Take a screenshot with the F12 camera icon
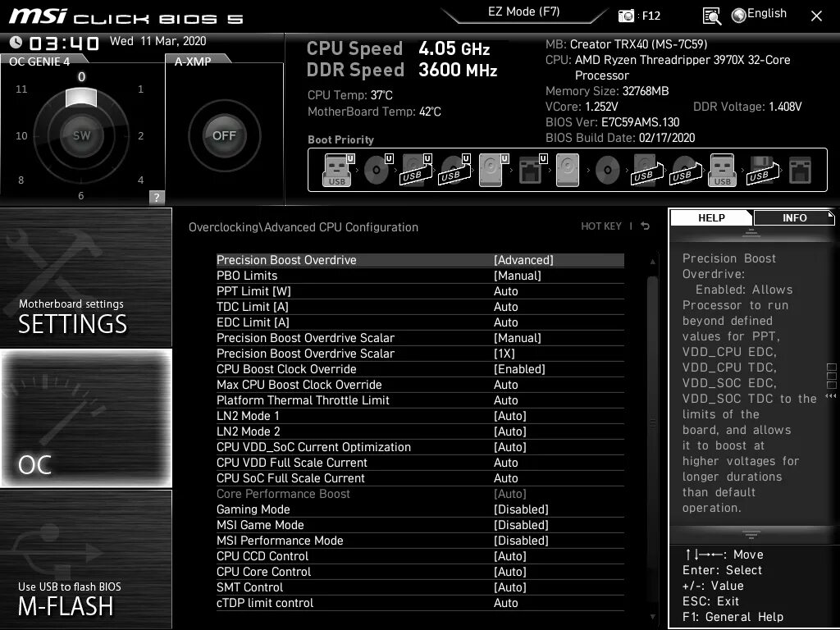The width and height of the screenshot is (840, 630). click(x=626, y=16)
